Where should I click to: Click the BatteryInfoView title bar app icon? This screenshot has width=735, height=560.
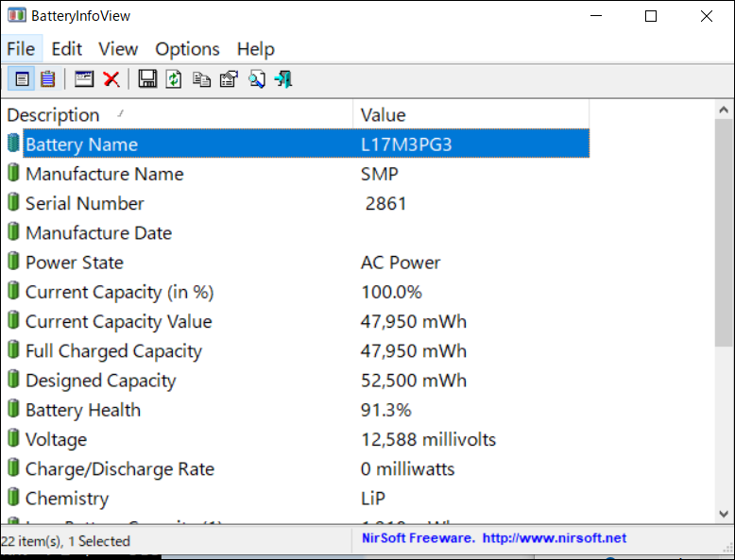click(16, 15)
